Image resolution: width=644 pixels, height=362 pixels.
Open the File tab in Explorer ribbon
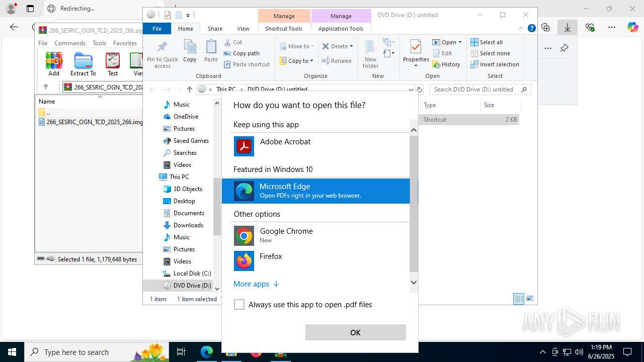pyautogui.click(x=157, y=29)
